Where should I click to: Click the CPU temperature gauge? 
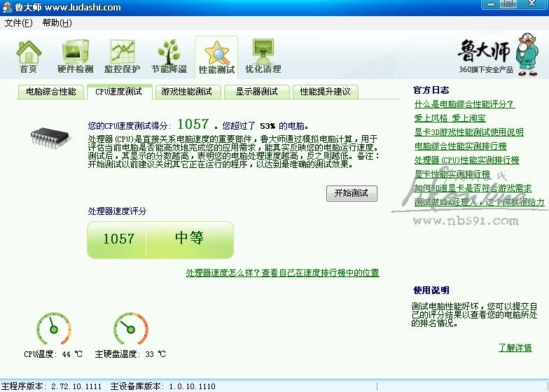(x=53, y=330)
